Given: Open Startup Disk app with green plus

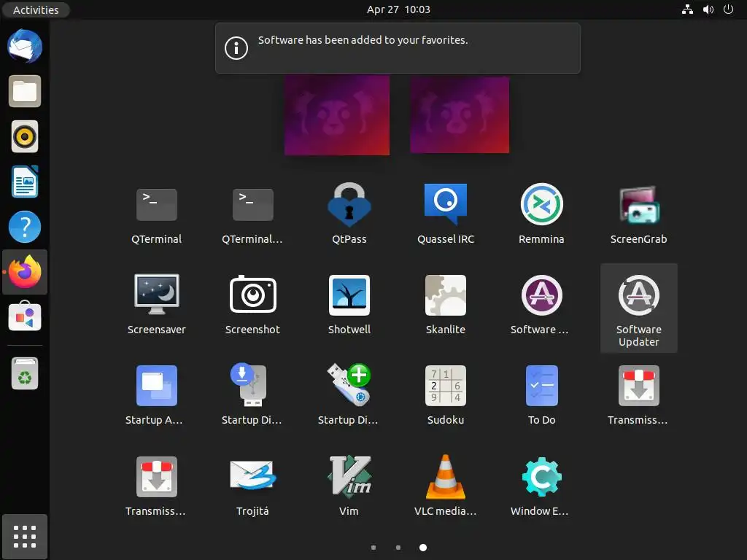Looking at the screenshot, I should [x=349, y=395].
